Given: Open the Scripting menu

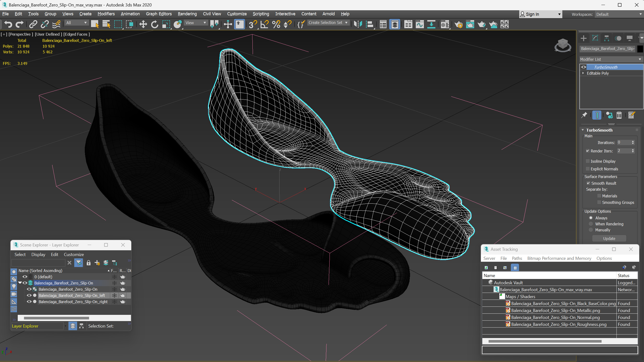Looking at the screenshot, I should click(x=261, y=14).
